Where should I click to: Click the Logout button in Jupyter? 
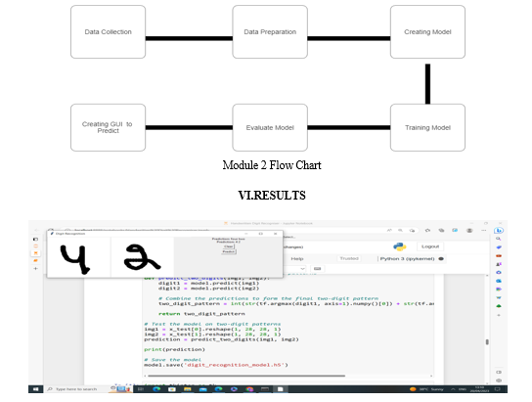tap(430, 246)
